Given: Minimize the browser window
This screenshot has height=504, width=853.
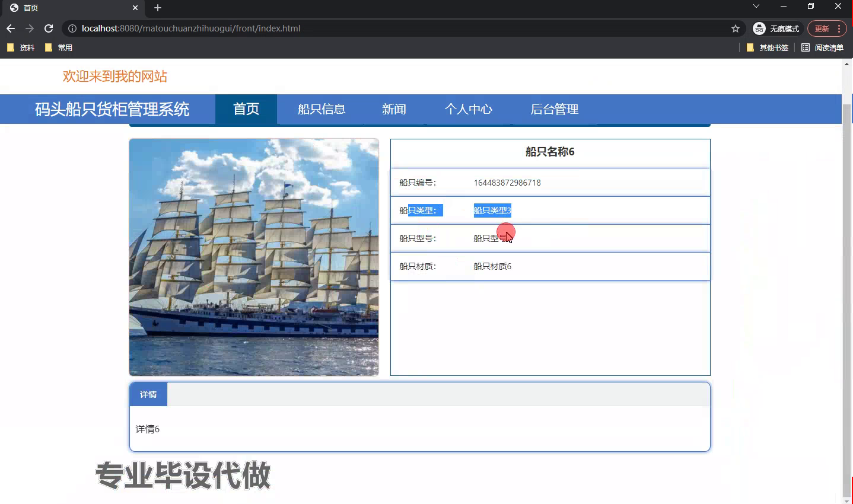Looking at the screenshot, I should [783, 7].
